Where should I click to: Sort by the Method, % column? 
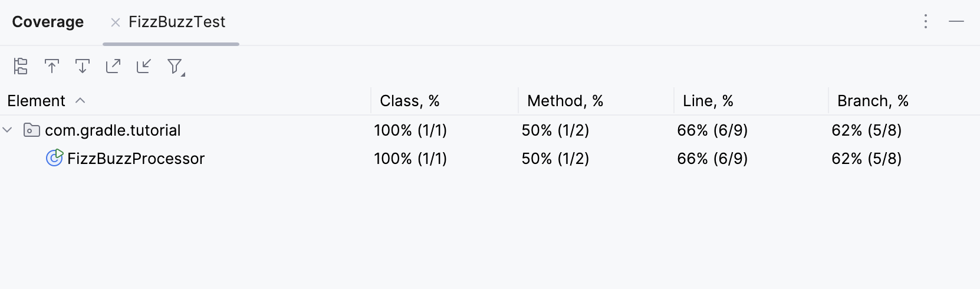[565, 101]
